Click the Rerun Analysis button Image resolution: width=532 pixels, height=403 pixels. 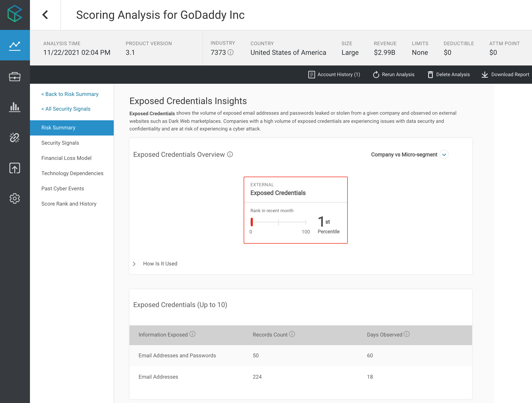[393, 75]
